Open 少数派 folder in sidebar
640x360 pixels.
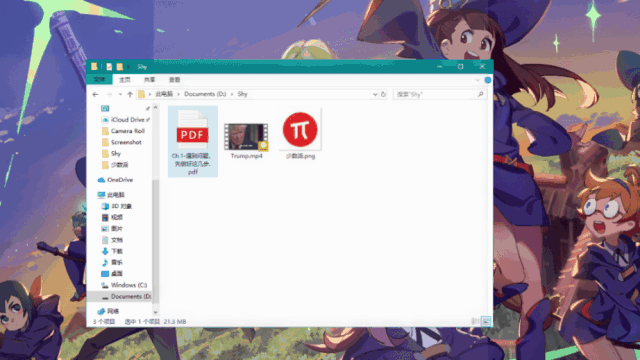[x=120, y=165]
